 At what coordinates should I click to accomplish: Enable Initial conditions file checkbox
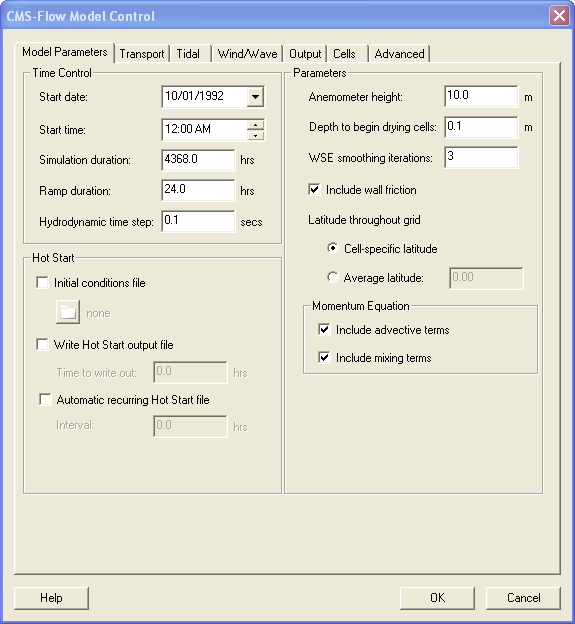pyautogui.click(x=42, y=283)
